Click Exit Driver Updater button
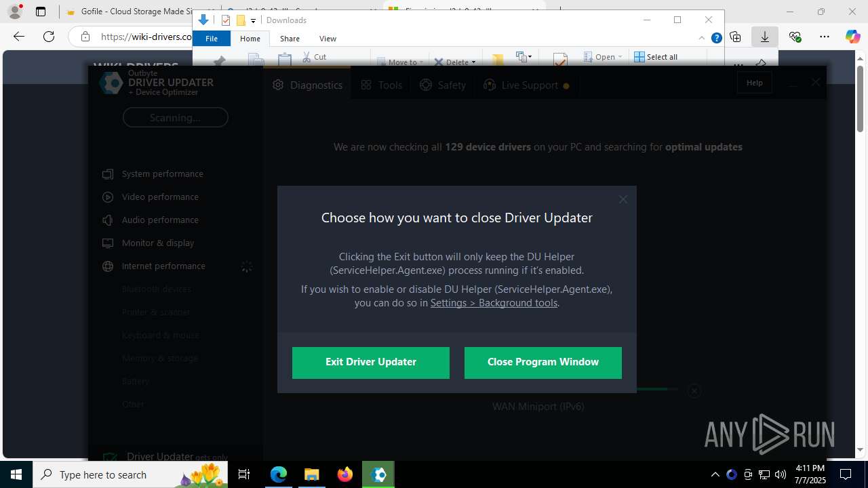The width and height of the screenshot is (868, 488). pyautogui.click(x=371, y=363)
